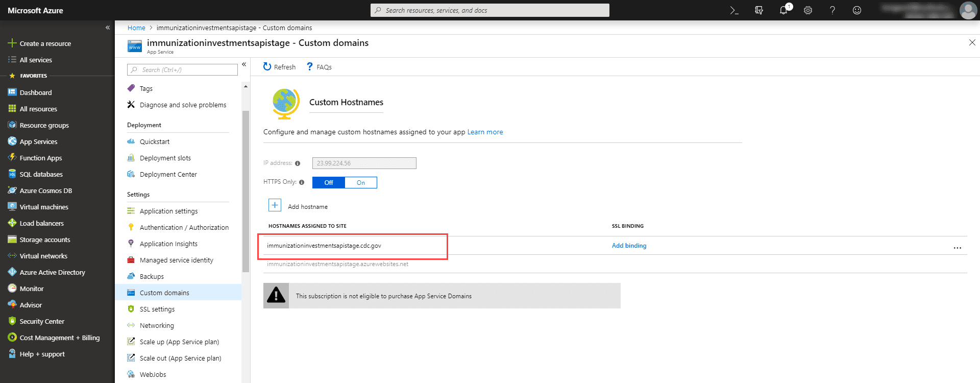This screenshot has width=980, height=383.
Task: Click the Azure Cosmos DB icon
Action: tap(12, 190)
